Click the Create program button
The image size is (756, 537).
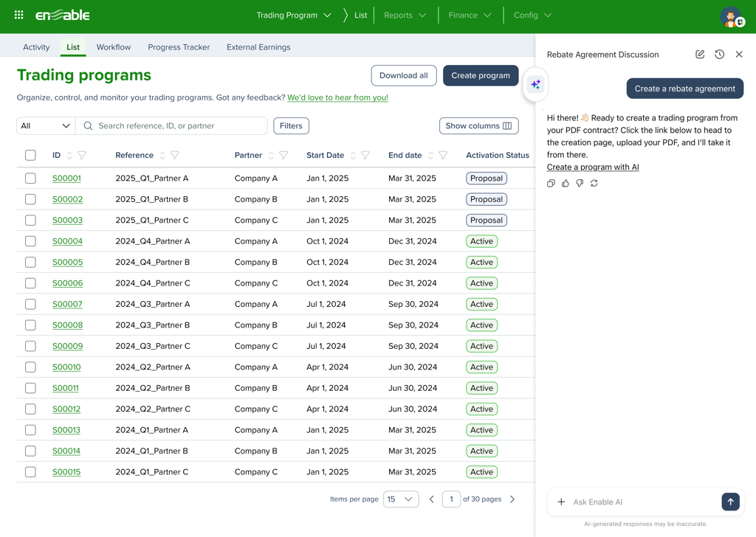click(481, 75)
